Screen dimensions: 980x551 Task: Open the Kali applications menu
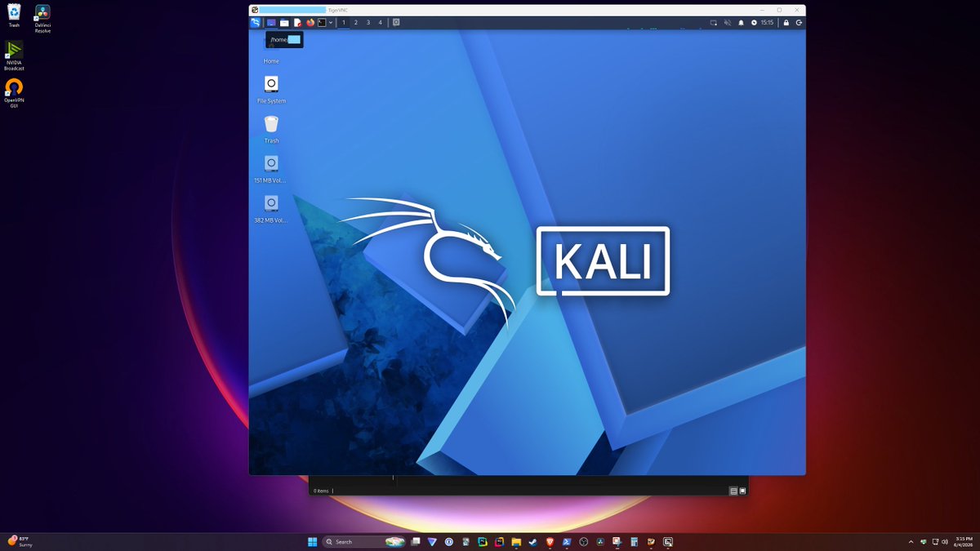point(256,23)
